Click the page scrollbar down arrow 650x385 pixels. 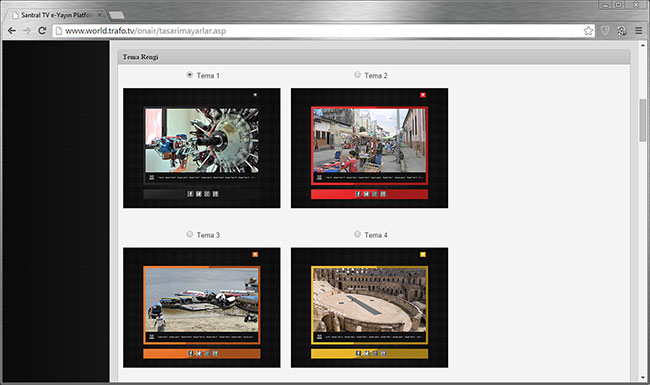click(643, 378)
